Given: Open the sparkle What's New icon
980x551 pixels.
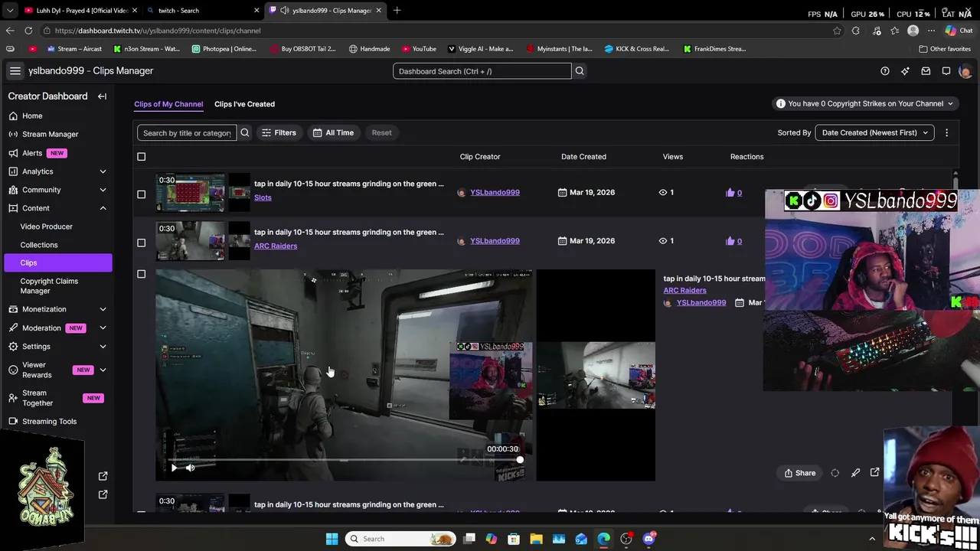Looking at the screenshot, I should click(x=905, y=71).
